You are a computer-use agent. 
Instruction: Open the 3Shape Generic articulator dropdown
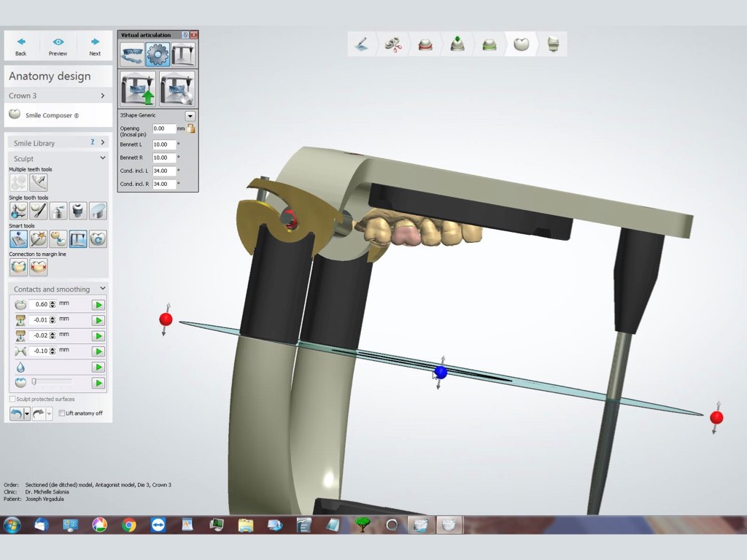point(190,115)
